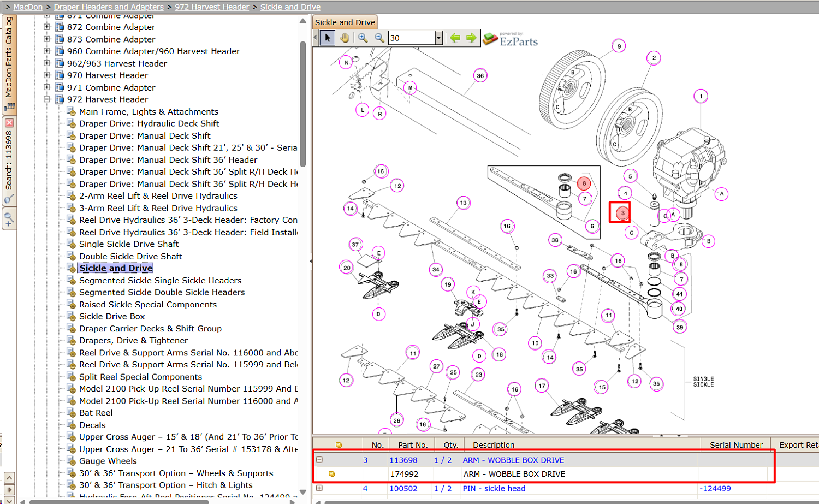819x504 pixels.
Task: Open Gauge Wheels in the tree
Action: 108,461
